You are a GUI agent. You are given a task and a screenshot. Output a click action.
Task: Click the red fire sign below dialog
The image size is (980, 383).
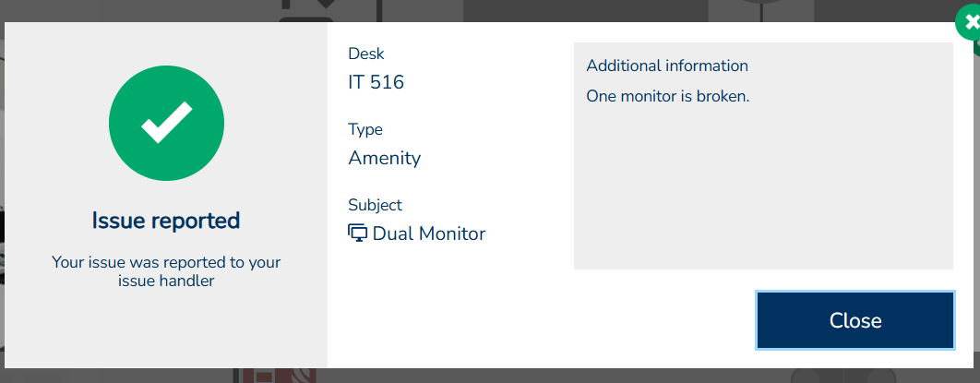click(277, 376)
